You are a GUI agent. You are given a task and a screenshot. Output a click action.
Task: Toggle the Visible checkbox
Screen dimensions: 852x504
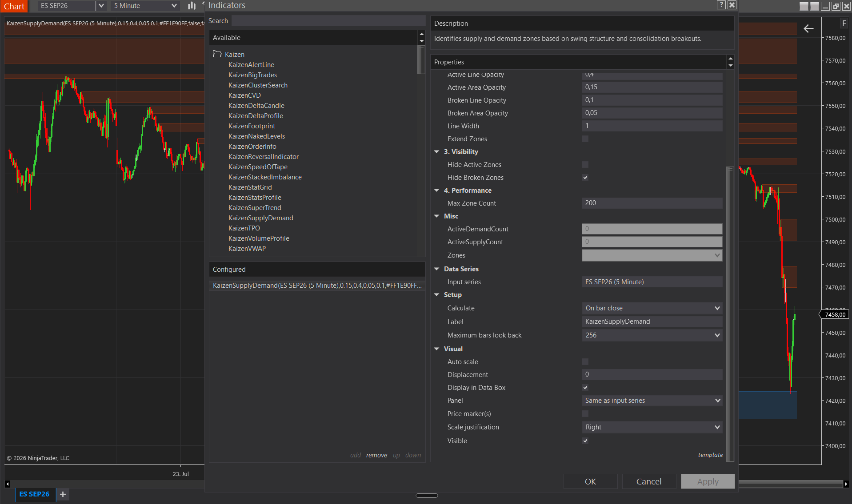(x=585, y=441)
